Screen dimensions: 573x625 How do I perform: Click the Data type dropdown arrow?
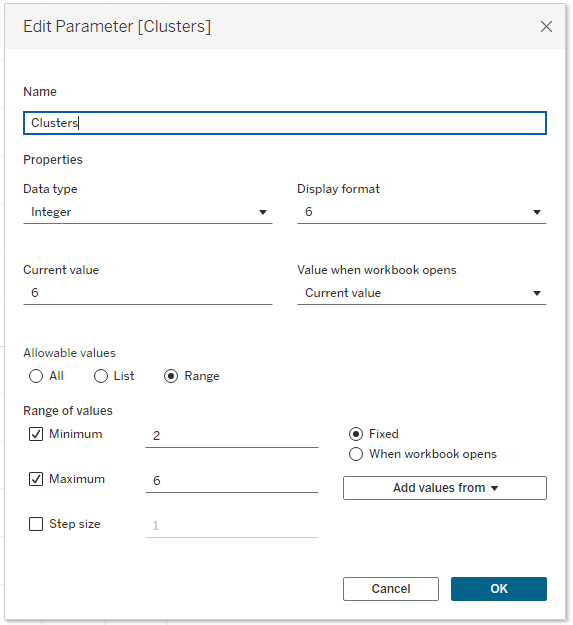point(263,212)
